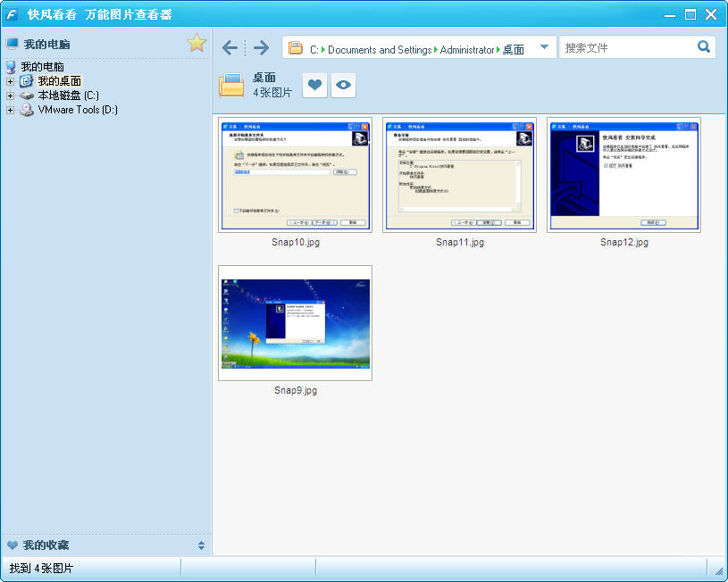Select Documents and Settings in path
This screenshot has width=728, height=582.
[380, 50]
